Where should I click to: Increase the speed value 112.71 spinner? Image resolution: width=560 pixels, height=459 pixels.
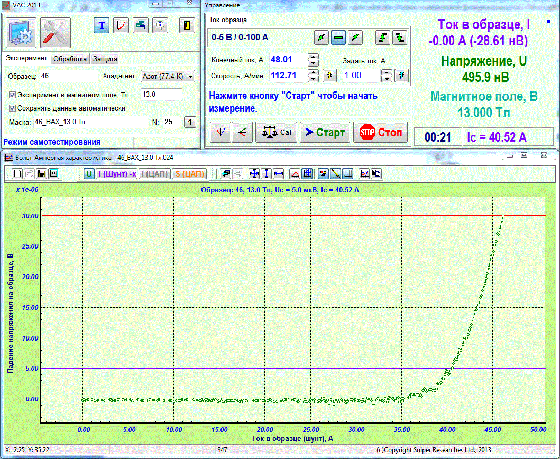point(313,73)
